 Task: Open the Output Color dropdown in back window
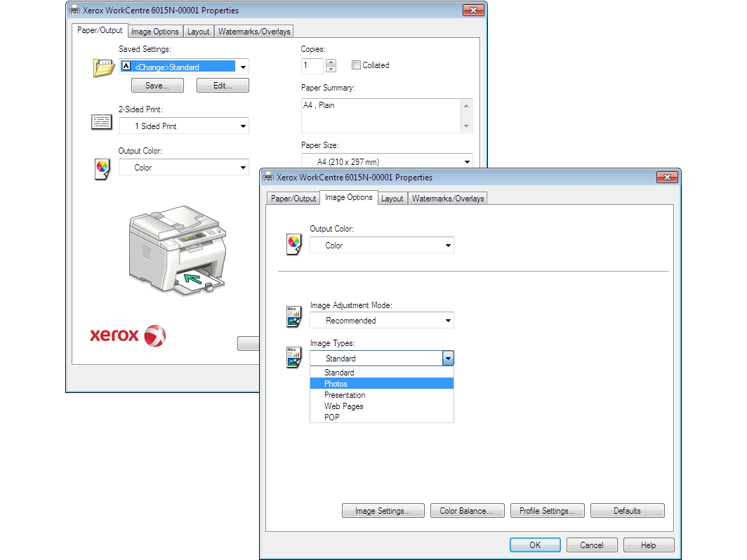point(243,168)
